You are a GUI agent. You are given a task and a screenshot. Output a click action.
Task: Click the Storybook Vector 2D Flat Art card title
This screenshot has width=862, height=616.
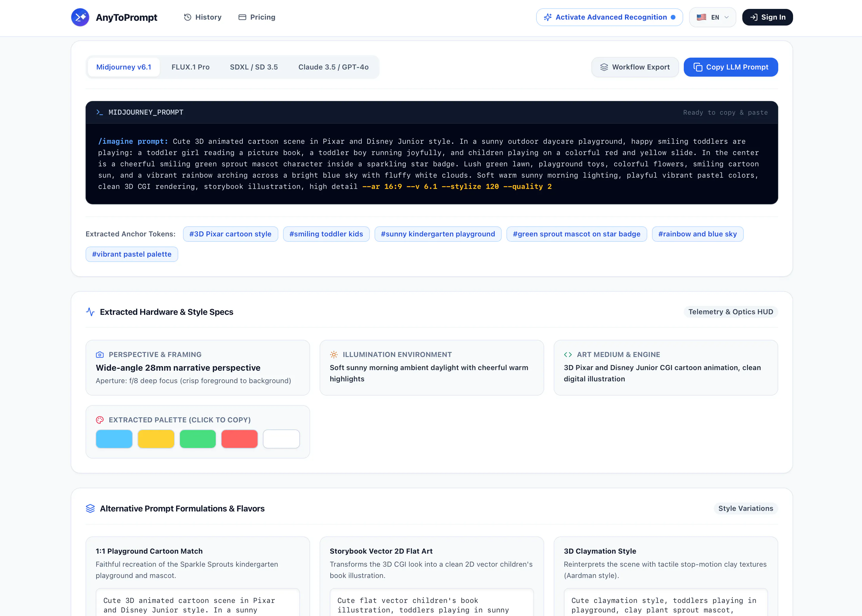coord(381,551)
